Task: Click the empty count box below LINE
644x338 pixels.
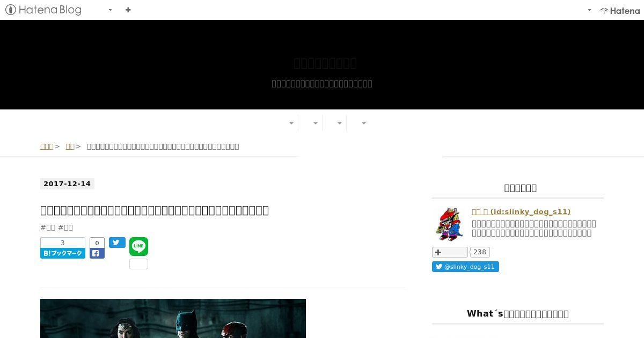Action: pos(138,264)
